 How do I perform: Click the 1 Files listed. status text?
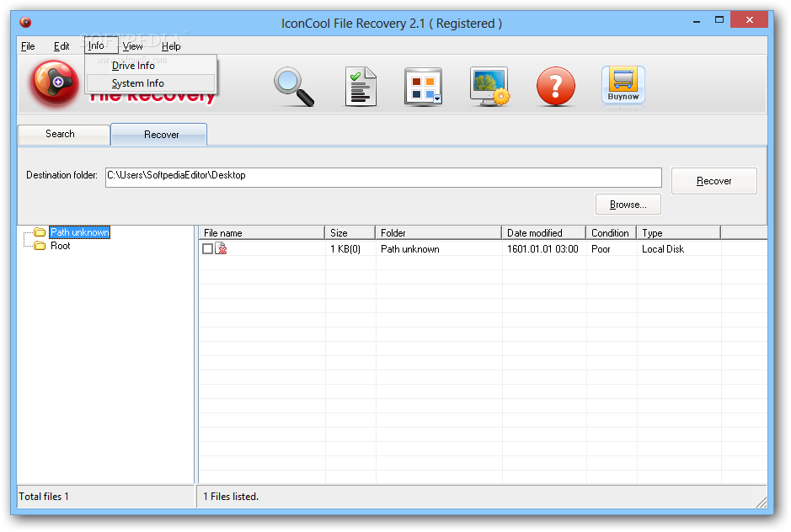[x=231, y=496]
